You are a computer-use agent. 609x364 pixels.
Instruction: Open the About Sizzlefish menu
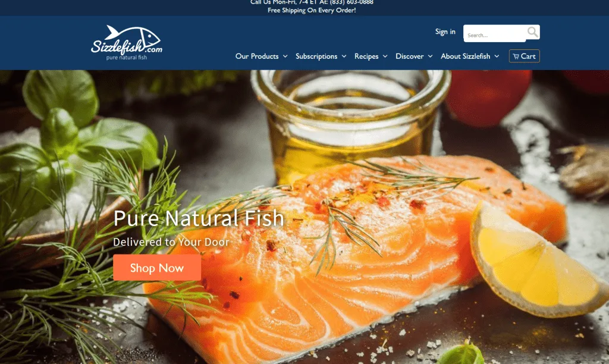[465, 57]
